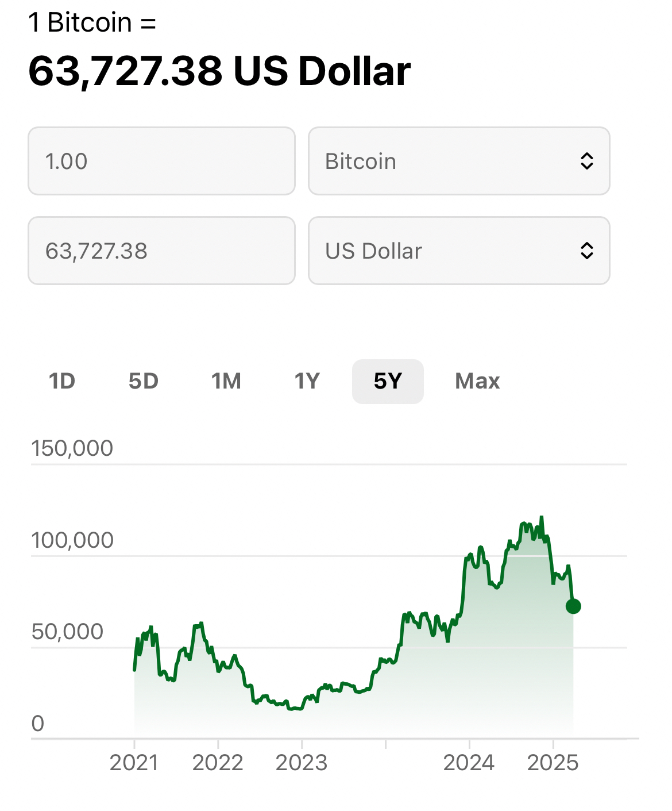672x811 pixels.
Task: Click the 100,000 price axis label
Action: 72,540
